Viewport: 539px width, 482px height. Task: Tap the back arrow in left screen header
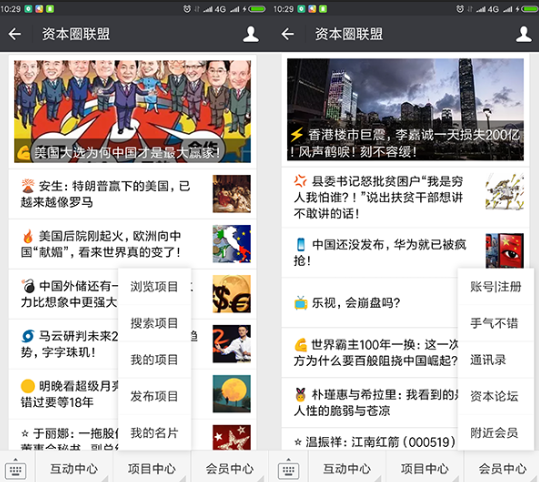click(x=15, y=34)
